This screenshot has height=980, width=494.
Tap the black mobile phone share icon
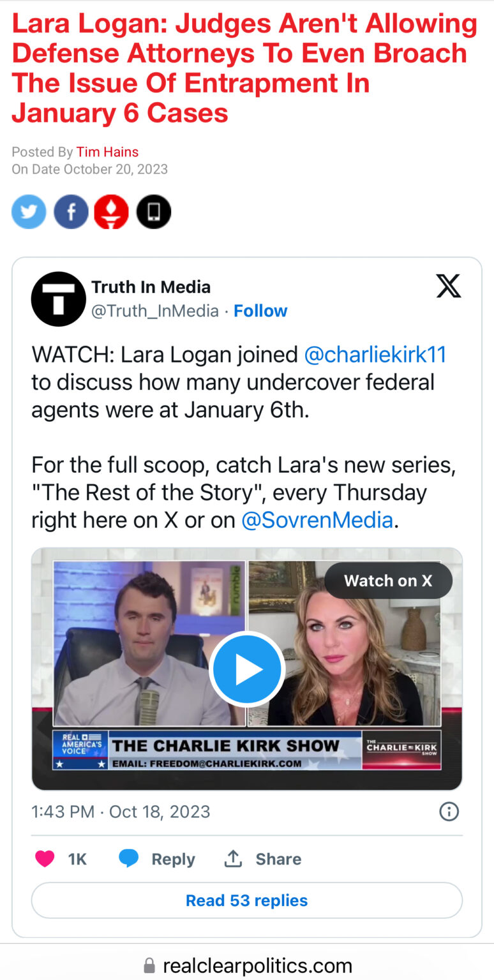[154, 212]
